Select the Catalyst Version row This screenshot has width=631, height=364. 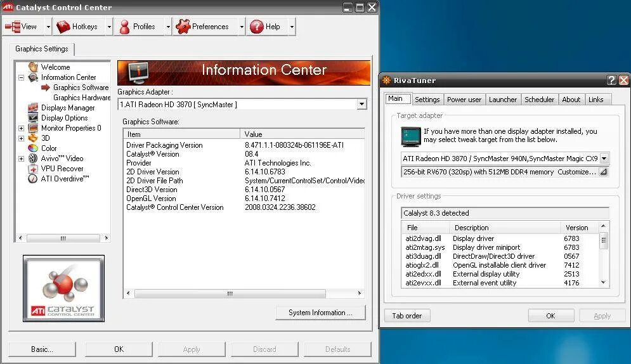point(244,154)
